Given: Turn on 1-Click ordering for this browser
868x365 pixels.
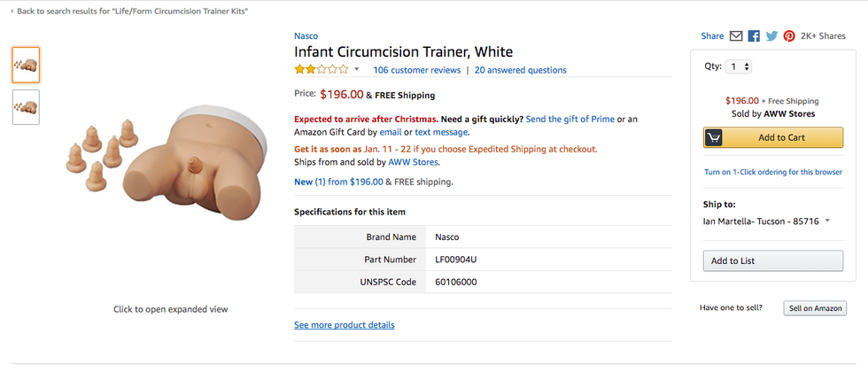Looking at the screenshot, I should (773, 172).
